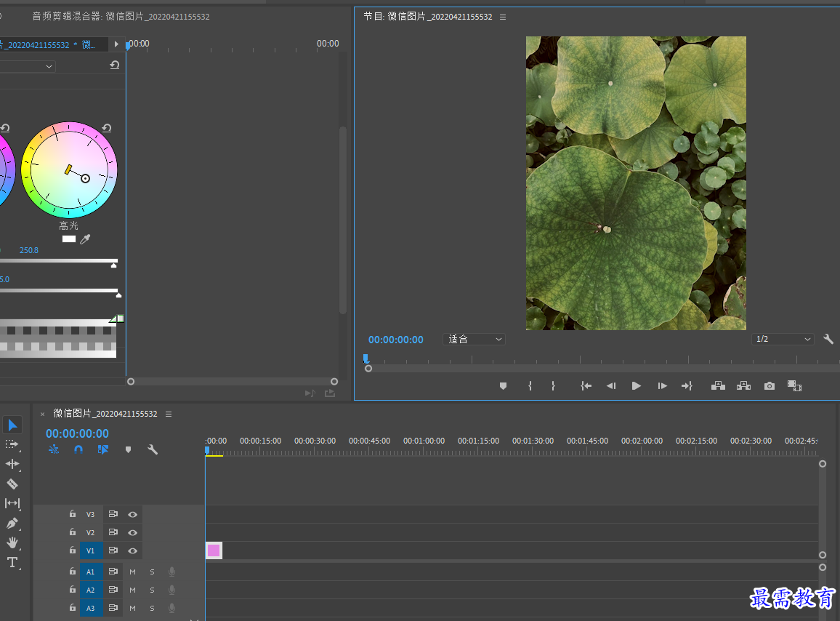Image resolution: width=840 pixels, height=621 pixels.
Task: Toggle V2 track output eye
Action: coord(132,532)
